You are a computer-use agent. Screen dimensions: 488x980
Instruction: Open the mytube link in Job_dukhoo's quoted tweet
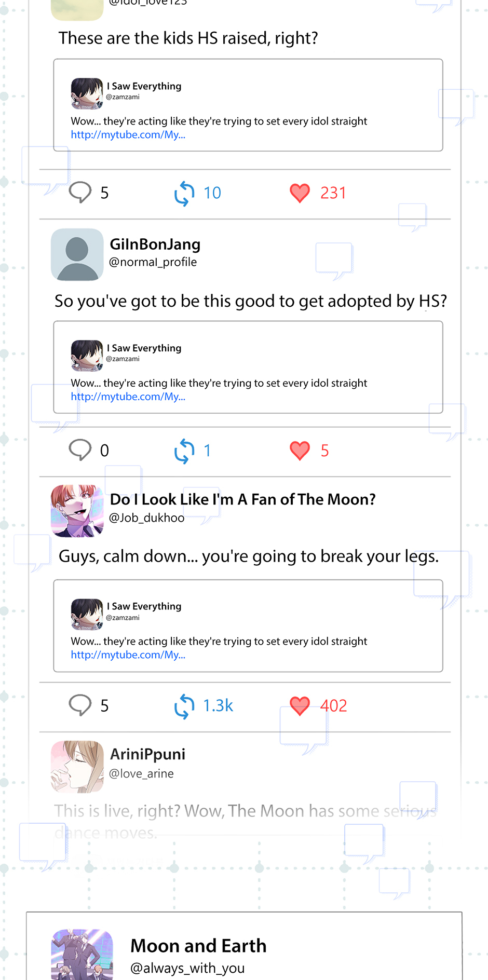click(x=128, y=655)
